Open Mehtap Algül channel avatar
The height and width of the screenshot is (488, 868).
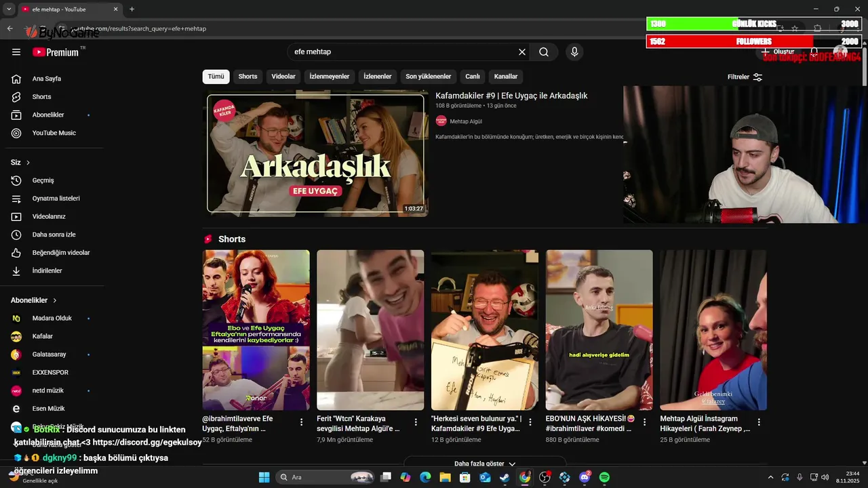tap(441, 121)
